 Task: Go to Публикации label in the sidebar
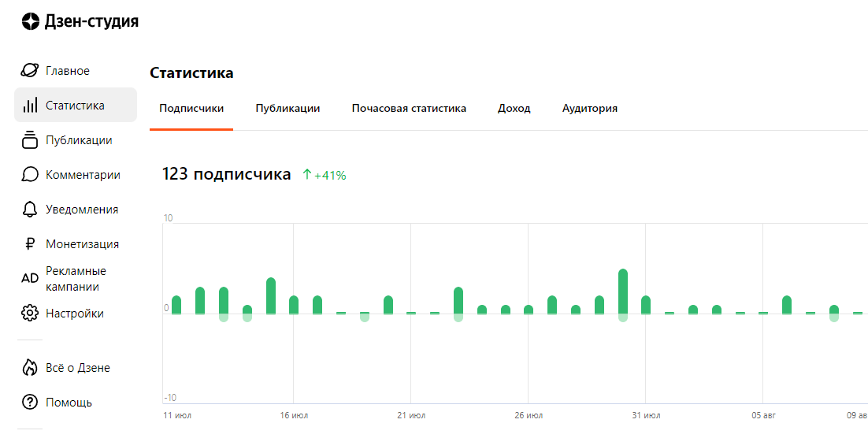pyautogui.click(x=80, y=140)
